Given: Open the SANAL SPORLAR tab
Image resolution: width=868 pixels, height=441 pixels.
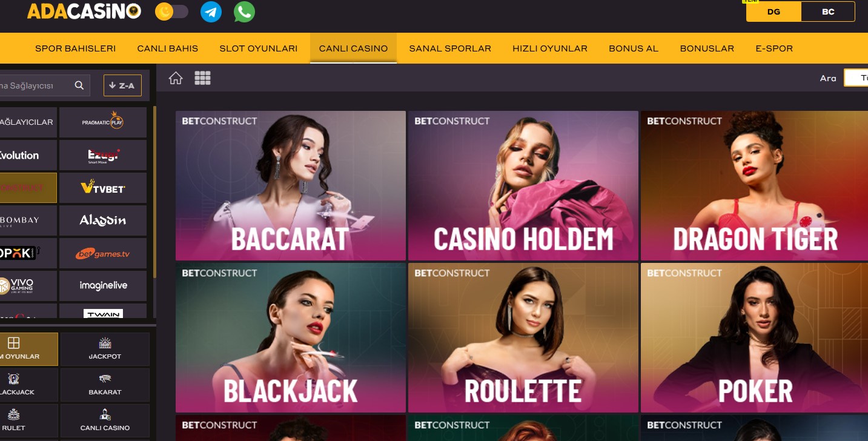Looking at the screenshot, I should coord(449,48).
